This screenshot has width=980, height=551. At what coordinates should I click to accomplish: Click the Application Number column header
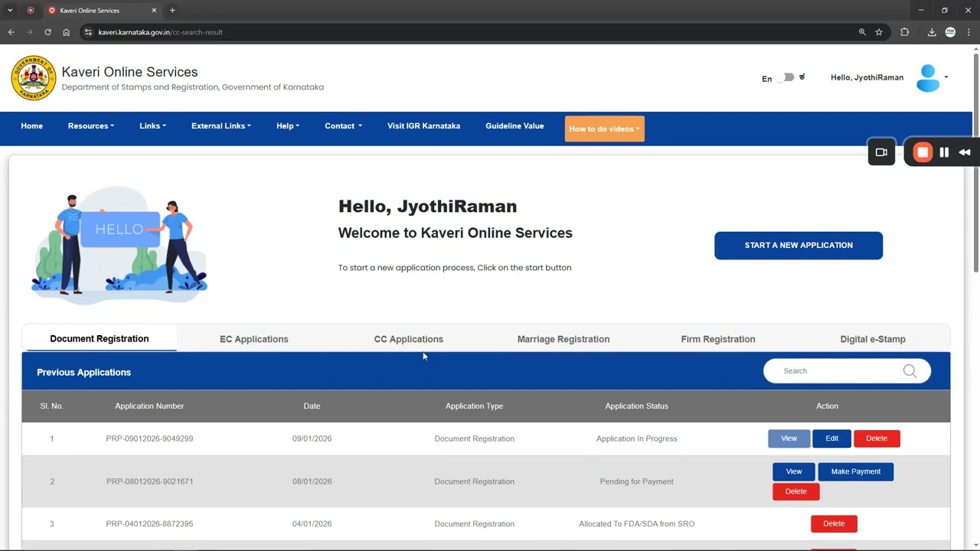click(x=149, y=406)
